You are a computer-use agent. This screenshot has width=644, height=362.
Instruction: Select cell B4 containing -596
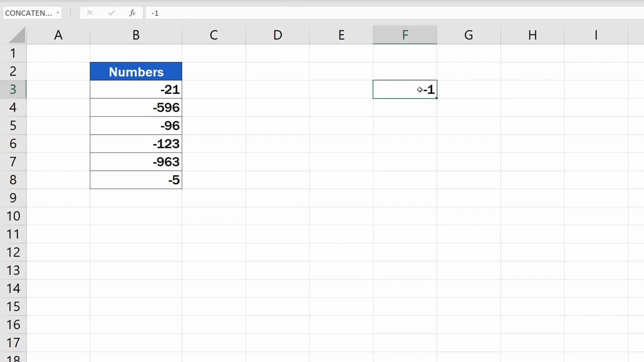pyautogui.click(x=136, y=108)
